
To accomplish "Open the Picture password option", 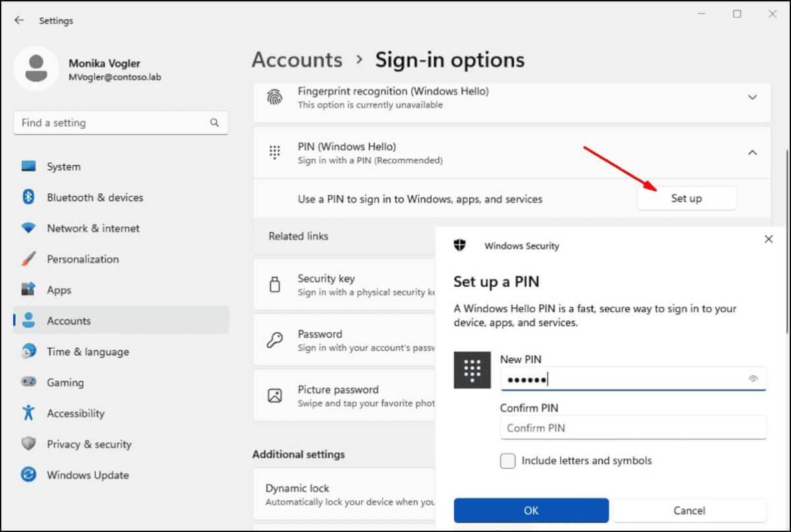I will point(344,396).
